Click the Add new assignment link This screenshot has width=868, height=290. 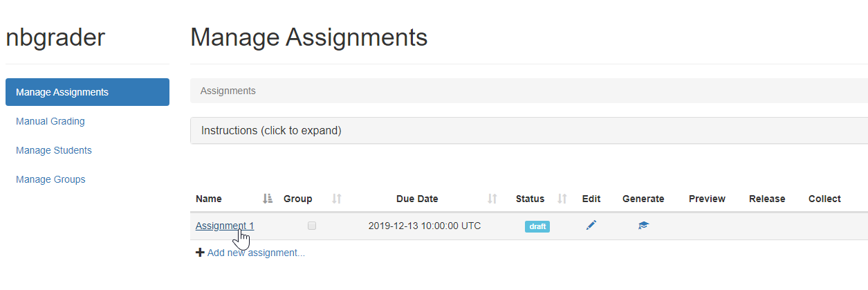256,253
